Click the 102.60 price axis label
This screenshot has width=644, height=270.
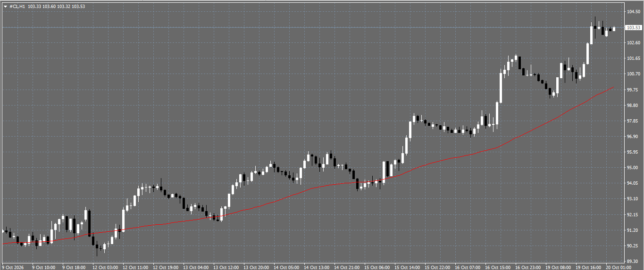tap(633, 43)
